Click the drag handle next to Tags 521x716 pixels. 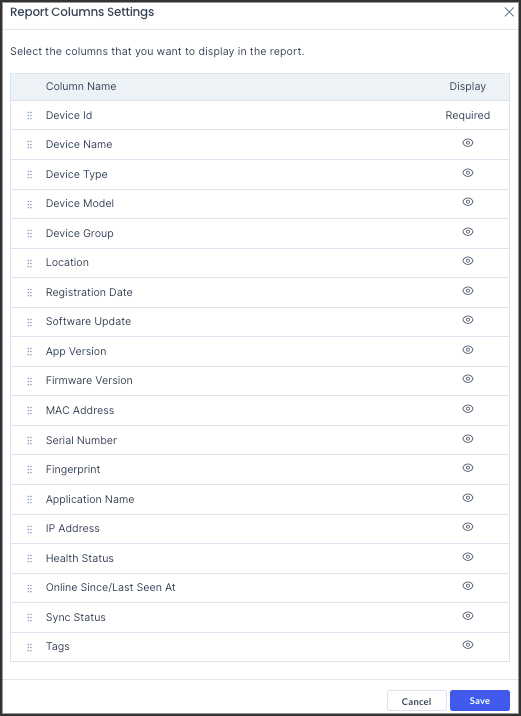30,647
